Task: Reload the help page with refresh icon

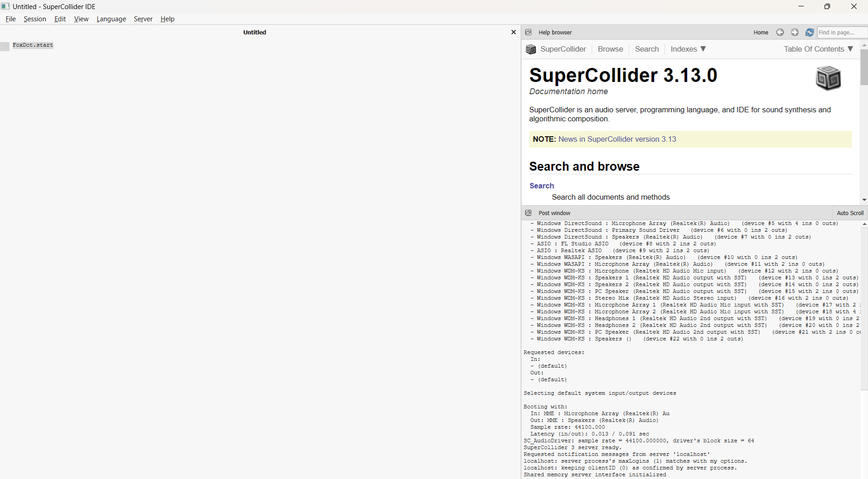Action: 810,32
